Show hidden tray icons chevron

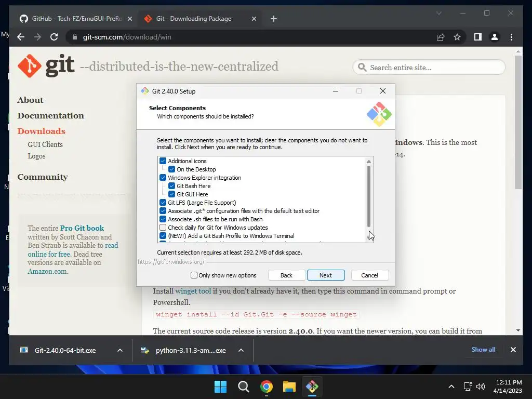click(x=451, y=387)
